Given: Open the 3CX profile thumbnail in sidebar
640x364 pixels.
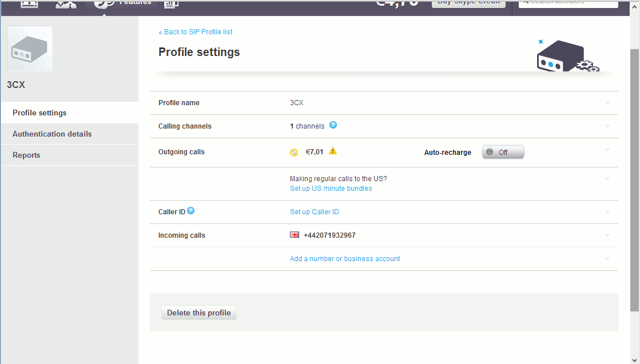Looking at the screenshot, I should pyautogui.click(x=30, y=49).
